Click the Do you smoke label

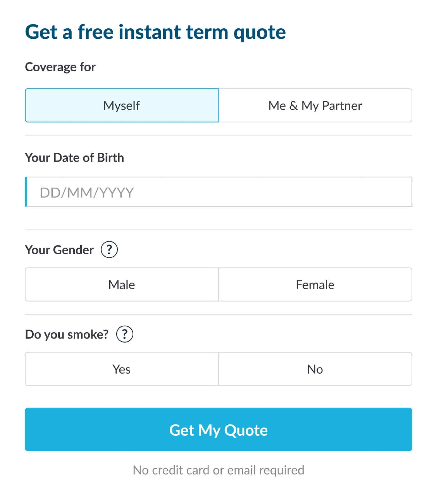(x=67, y=334)
